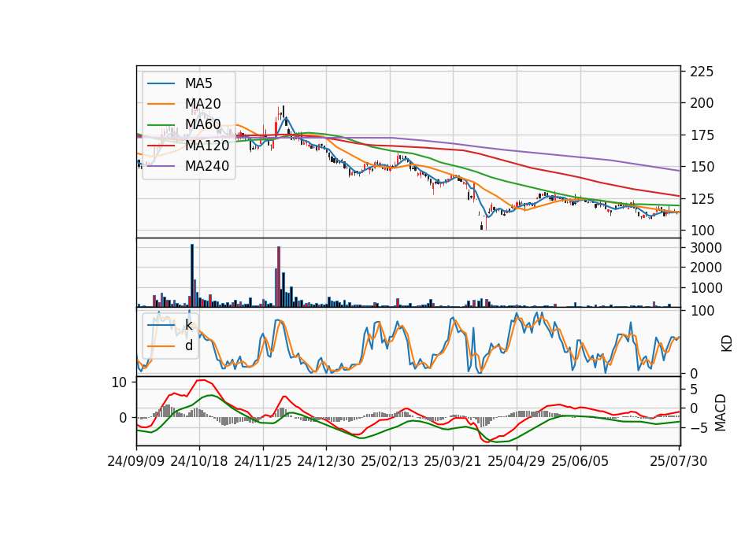
Task: Click the 125 price axis label
Action: 702,198
